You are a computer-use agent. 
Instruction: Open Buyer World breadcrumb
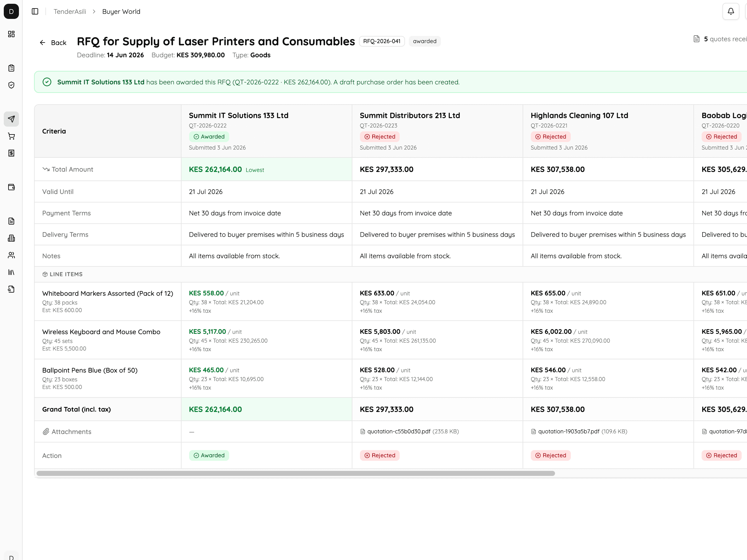click(121, 11)
